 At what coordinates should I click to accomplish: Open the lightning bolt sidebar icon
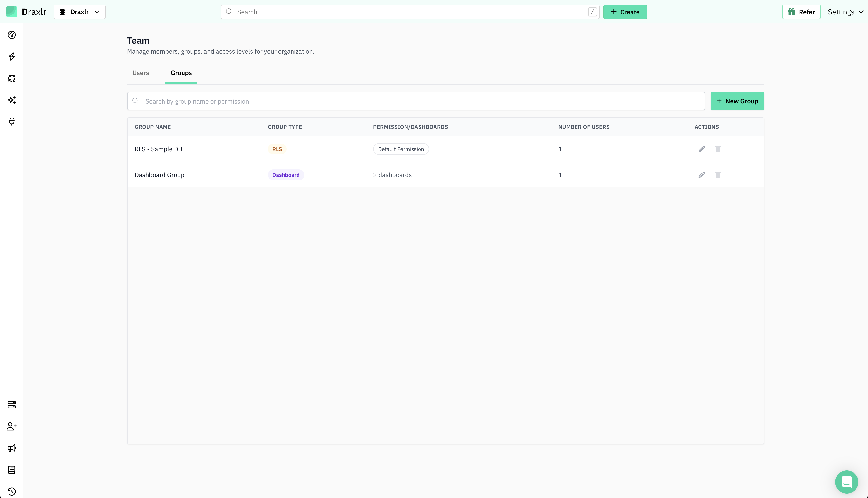tap(12, 56)
